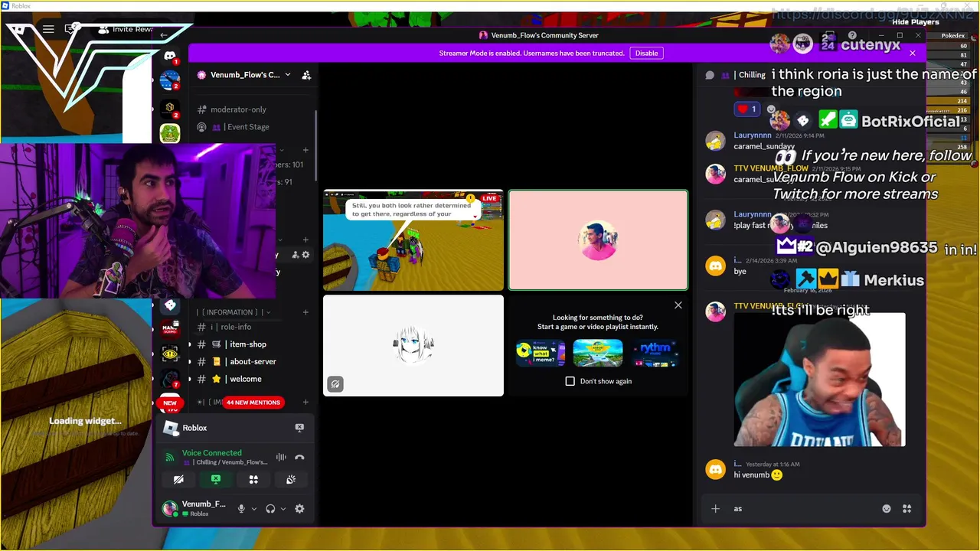The height and width of the screenshot is (551, 980).
Task: Open the yellow eye server icon
Action: tap(170, 354)
